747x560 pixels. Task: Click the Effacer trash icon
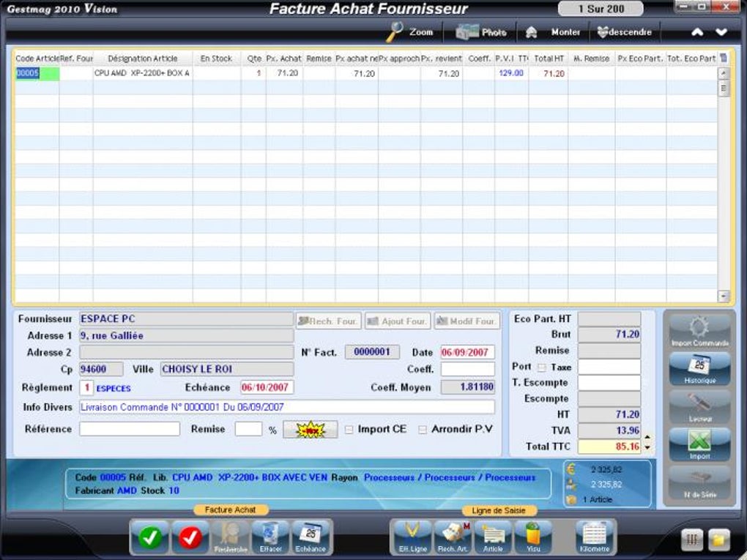tap(270, 537)
